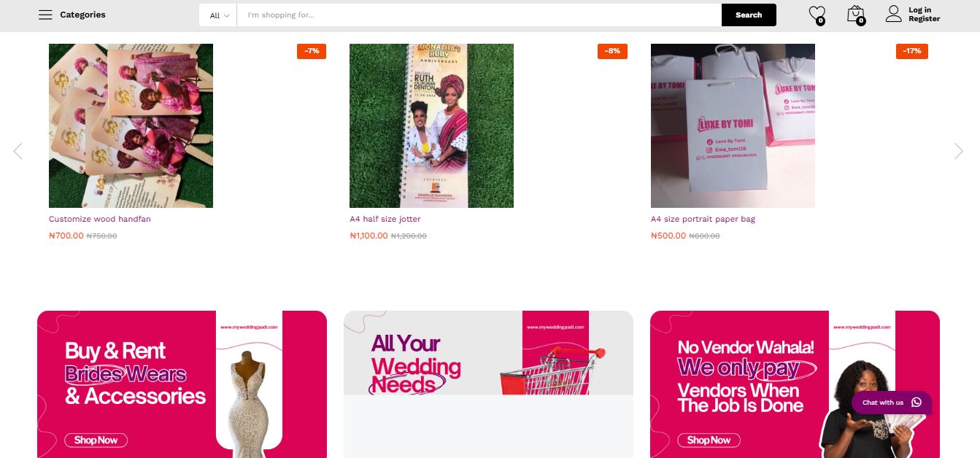The height and width of the screenshot is (458, 980).
Task: Open the Customize wood handfan product link
Action: point(100,219)
